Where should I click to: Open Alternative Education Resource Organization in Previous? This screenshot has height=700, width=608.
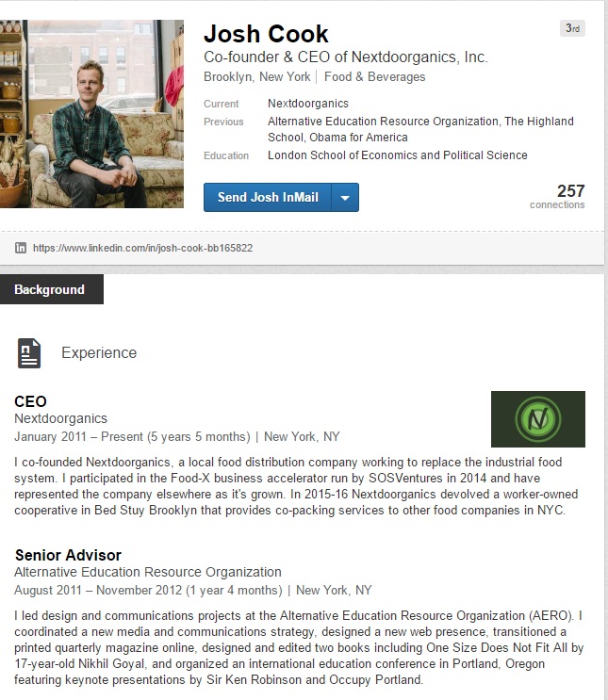pyautogui.click(x=383, y=122)
